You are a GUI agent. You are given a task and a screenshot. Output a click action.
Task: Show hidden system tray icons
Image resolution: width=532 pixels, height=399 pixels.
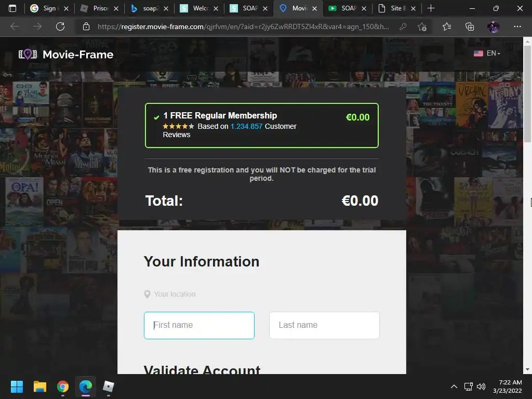pyautogui.click(x=454, y=387)
